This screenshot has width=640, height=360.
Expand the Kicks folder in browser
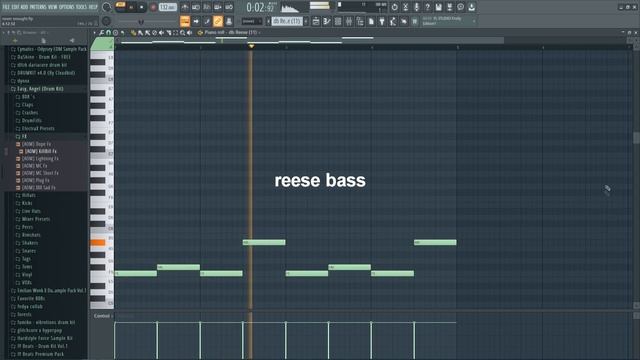pyautogui.click(x=27, y=203)
